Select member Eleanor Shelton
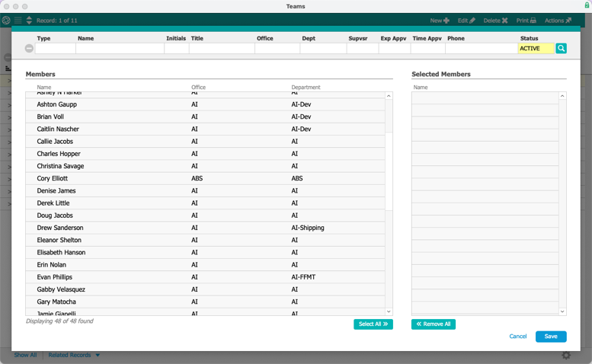The image size is (592, 364). (206, 240)
